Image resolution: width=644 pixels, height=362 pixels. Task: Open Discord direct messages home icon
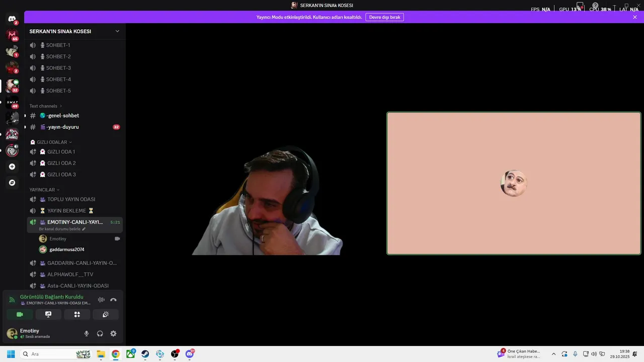[x=12, y=19]
